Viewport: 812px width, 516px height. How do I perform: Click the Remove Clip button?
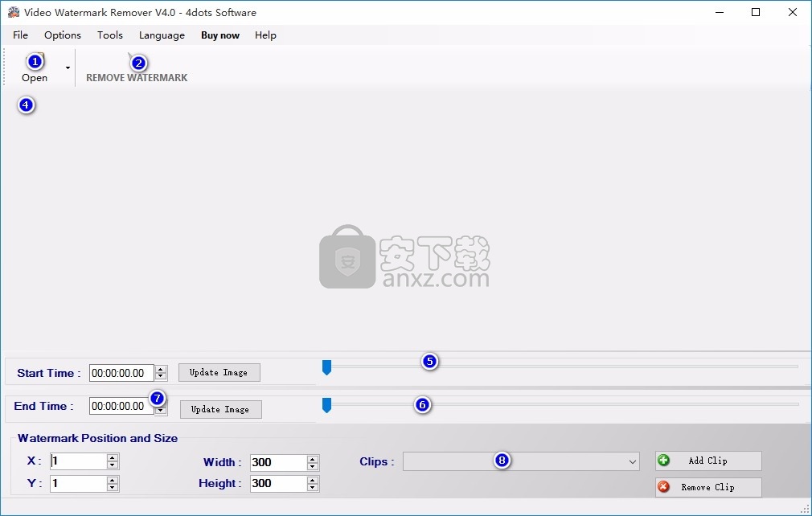pyautogui.click(x=708, y=487)
